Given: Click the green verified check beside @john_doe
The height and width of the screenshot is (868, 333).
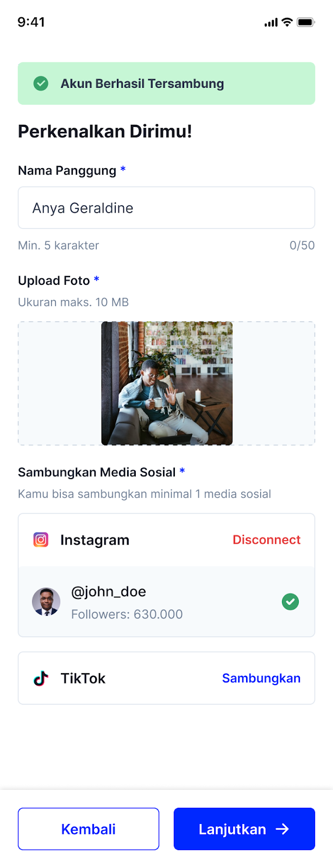Looking at the screenshot, I should point(290,602).
